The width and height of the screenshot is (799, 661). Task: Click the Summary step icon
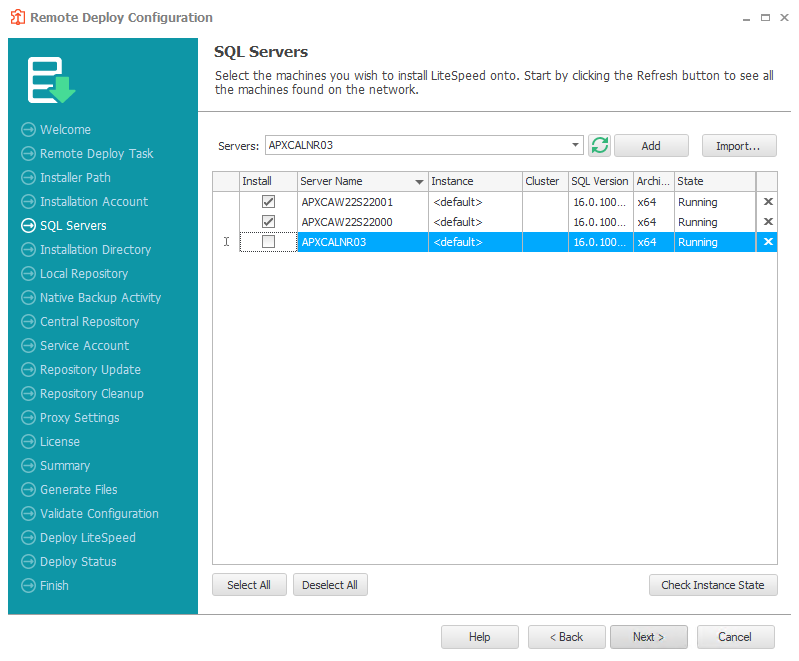[x=29, y=465]
